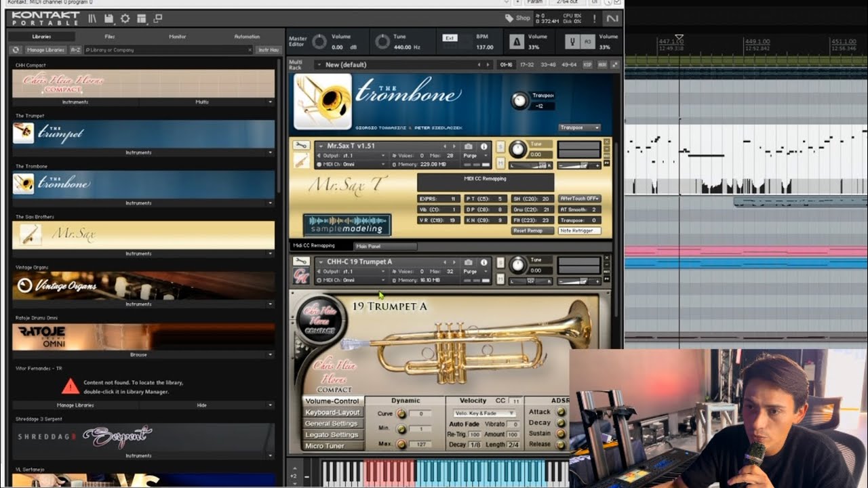The image size is (868, 488).
Task: Open Mr.Sax T wrench edit icon
Action: [x=301, y=146]
